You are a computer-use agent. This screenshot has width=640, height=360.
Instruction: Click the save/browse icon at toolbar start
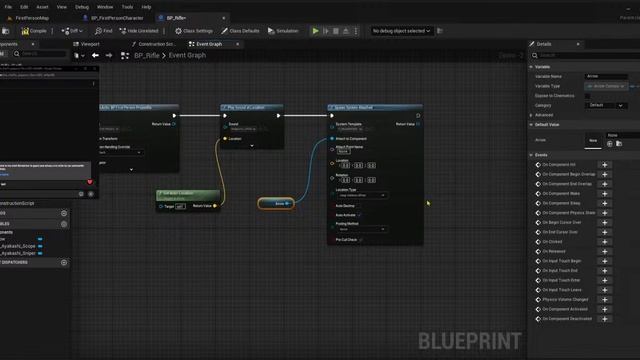coord(6,31)
